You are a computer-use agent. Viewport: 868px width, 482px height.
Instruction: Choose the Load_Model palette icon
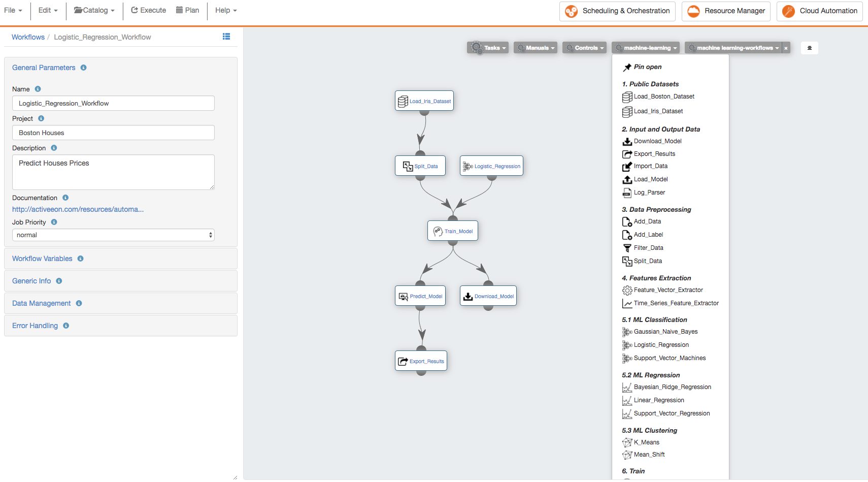pyautogui.click(x=627, y=179)
